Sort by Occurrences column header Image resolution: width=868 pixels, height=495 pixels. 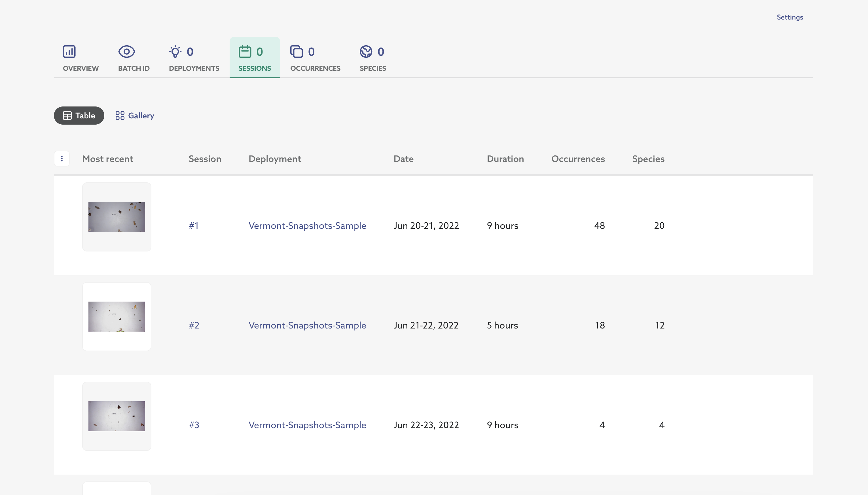pyautogui.click(x=578, y=159)
